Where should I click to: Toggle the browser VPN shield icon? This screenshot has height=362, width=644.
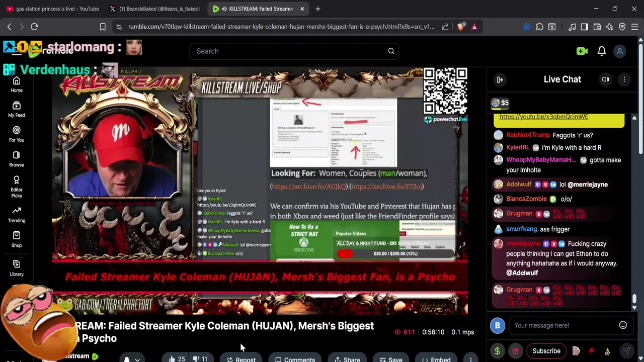622,27
